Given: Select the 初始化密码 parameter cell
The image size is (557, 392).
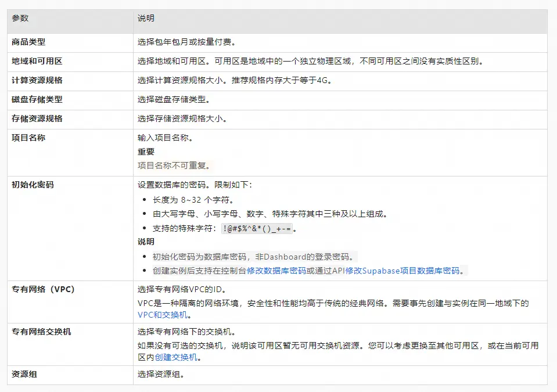Looking at the screenshot, I should click(x=70, y=229).
